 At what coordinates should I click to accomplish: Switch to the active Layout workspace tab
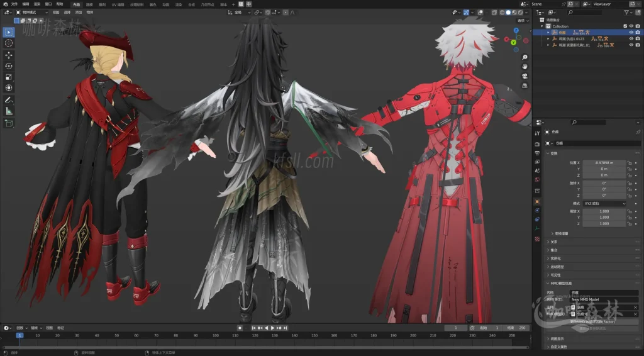(x=76, y=4)
